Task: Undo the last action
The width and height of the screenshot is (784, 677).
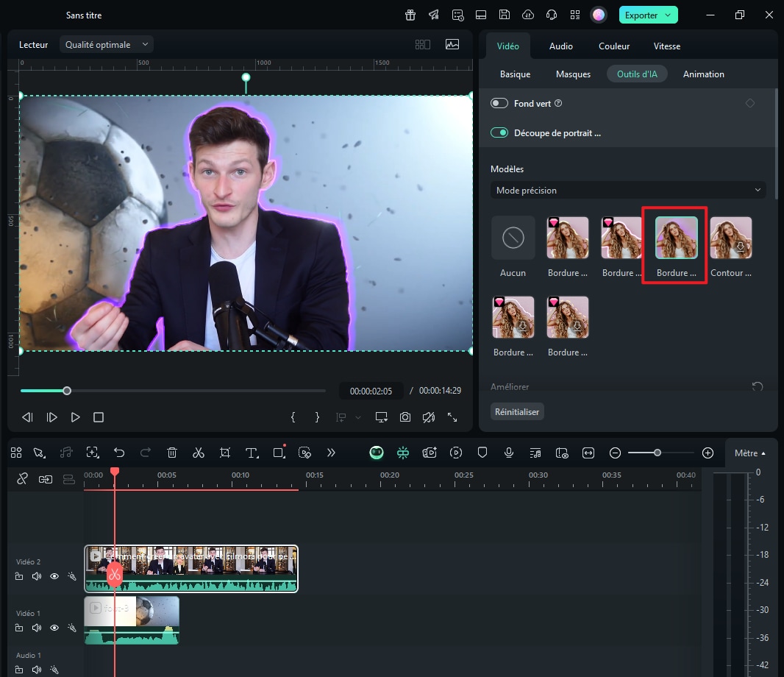Action: [119, 453]
